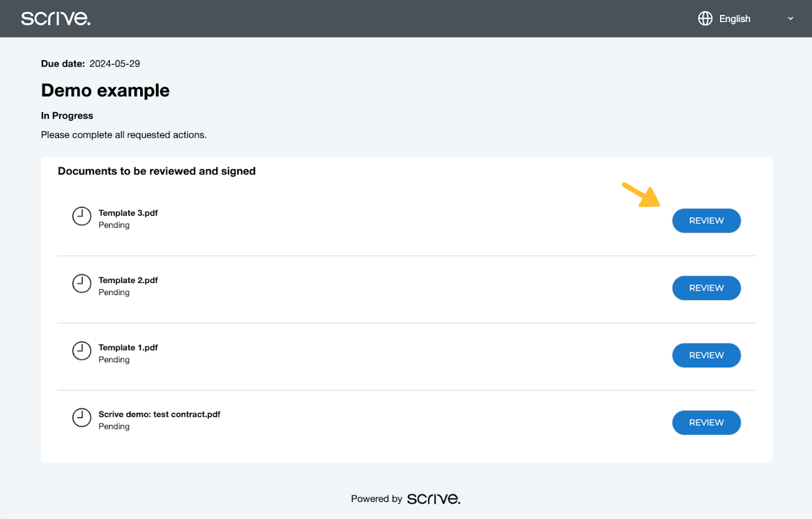Click the Demo example heading
Image resolution: width=812 pixels, height=519 pixels.
[105, 91]
